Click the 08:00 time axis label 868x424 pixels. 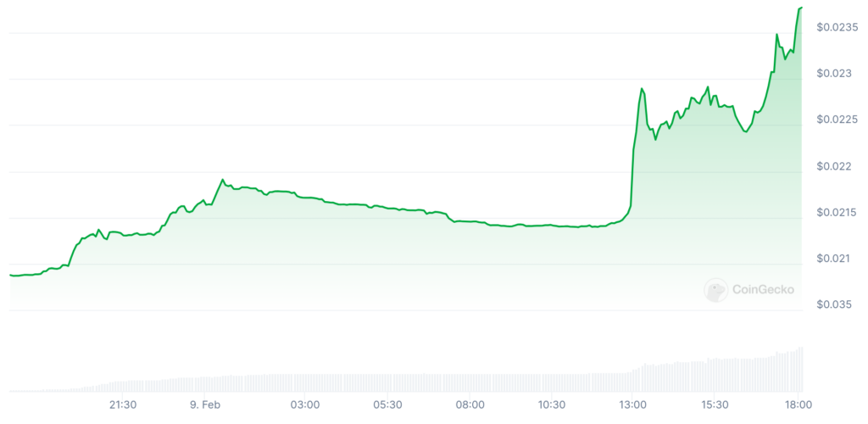[x=470, y=404]
